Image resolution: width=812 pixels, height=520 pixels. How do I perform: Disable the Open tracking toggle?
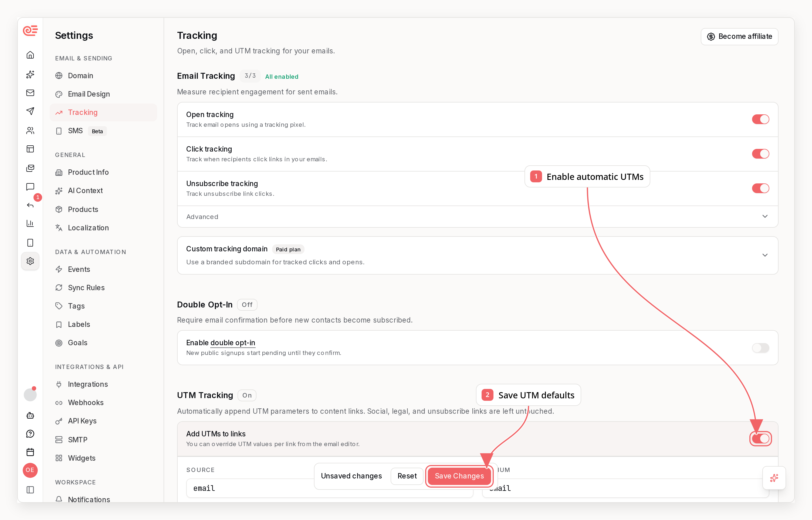click(760, 119)
